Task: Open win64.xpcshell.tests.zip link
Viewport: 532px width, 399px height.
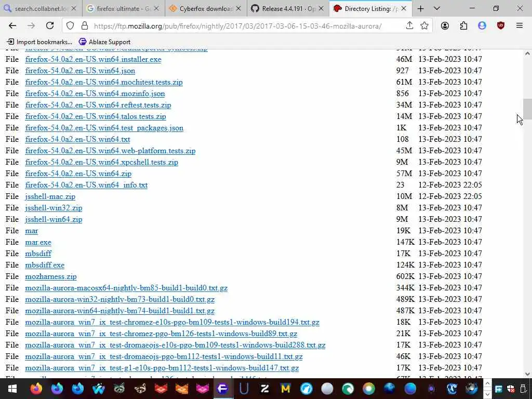Action: [x=101, y=162]
